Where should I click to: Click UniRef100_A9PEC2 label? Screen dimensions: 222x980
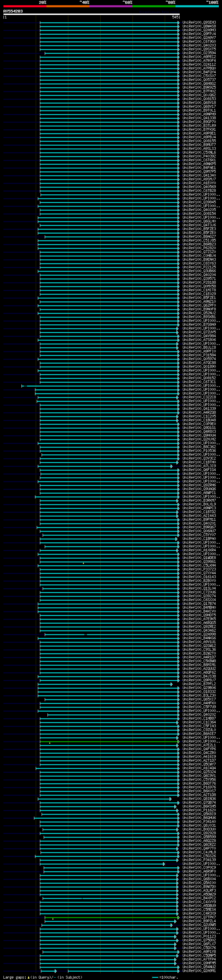[199, 57]
